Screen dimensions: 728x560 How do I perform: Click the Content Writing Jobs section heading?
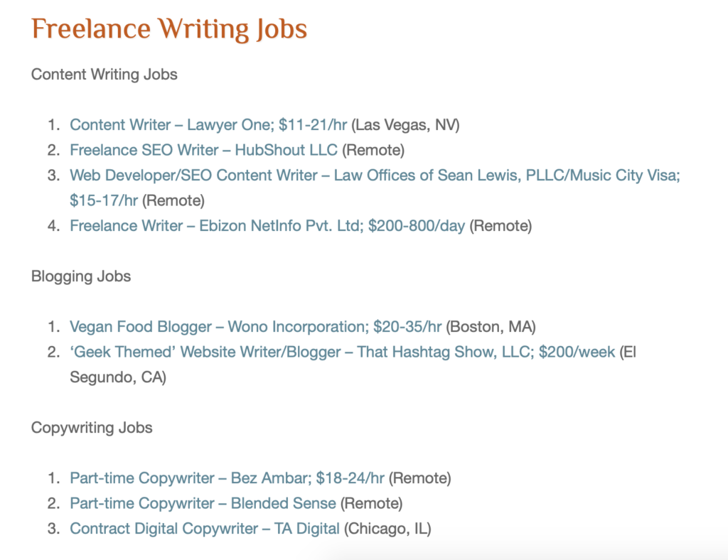coord(105,75)
